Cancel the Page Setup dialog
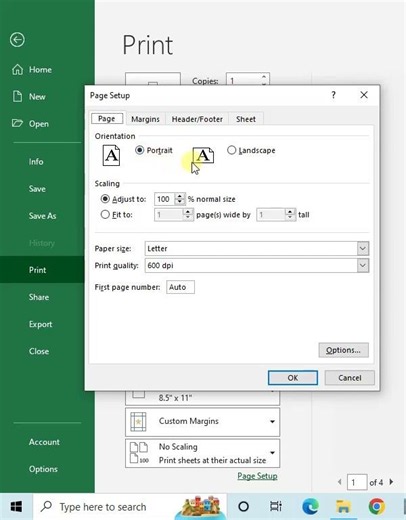Viewport: 406px width, 520px height. click(x=350, y=378)
